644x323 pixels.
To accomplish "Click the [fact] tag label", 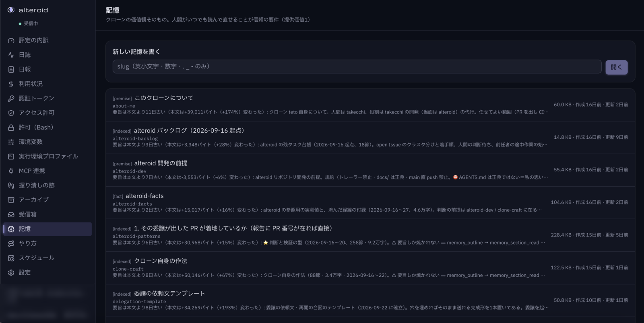I will click(x=118, y=196).
